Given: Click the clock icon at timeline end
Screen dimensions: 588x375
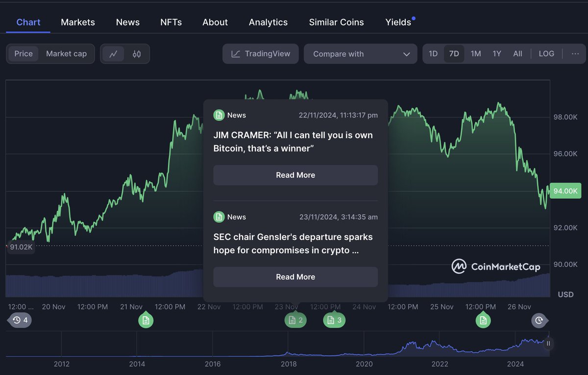Looking at the screenshot, I should coord(539,320).
